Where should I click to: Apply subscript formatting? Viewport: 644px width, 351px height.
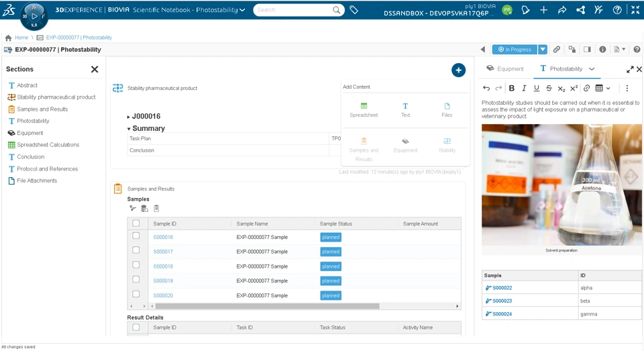click(x=561, y=89)
